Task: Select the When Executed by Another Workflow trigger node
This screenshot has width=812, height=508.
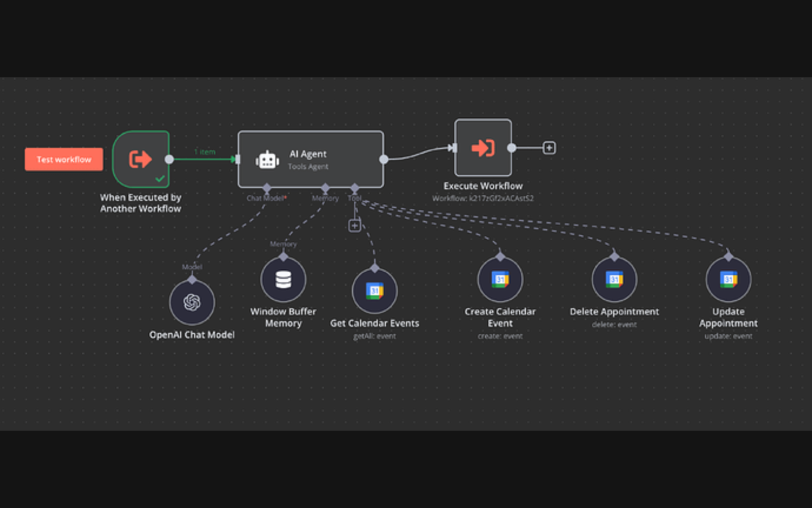Action: pos(141,159)
